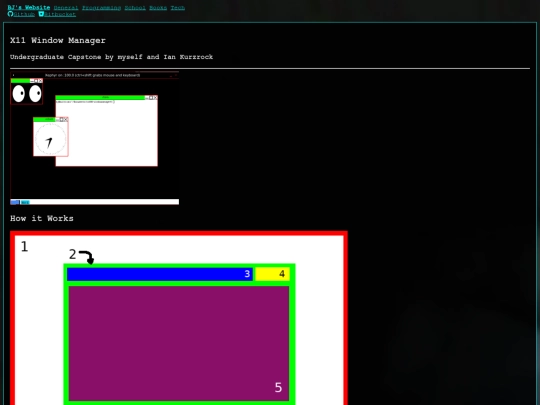Open the Github text link
The width and height of the screenshot is (540, 405).
24,14
